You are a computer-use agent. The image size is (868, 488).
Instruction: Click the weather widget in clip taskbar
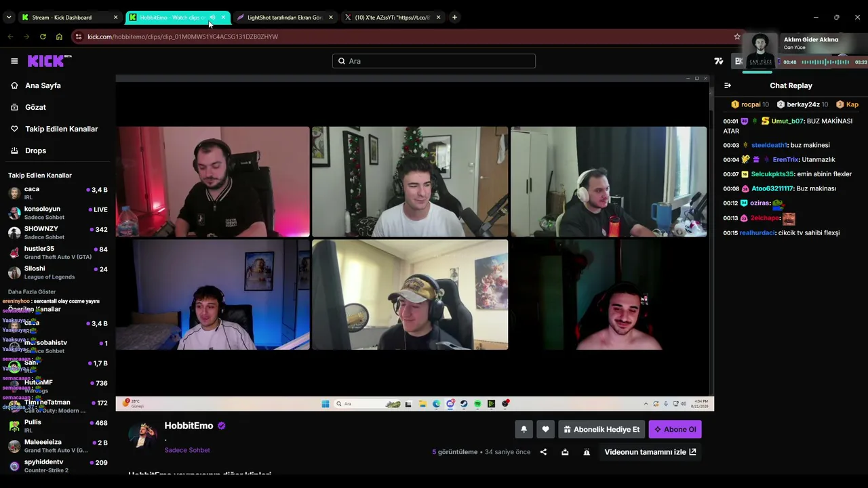[133, 404]
